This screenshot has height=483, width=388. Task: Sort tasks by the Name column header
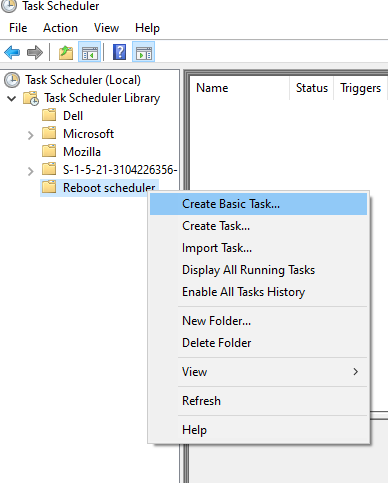239,88
